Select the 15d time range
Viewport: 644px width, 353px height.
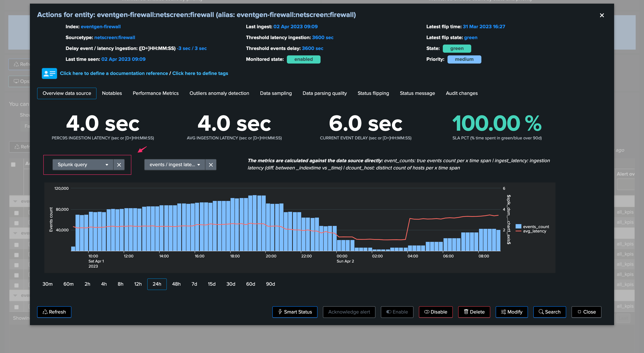point(212,284)
